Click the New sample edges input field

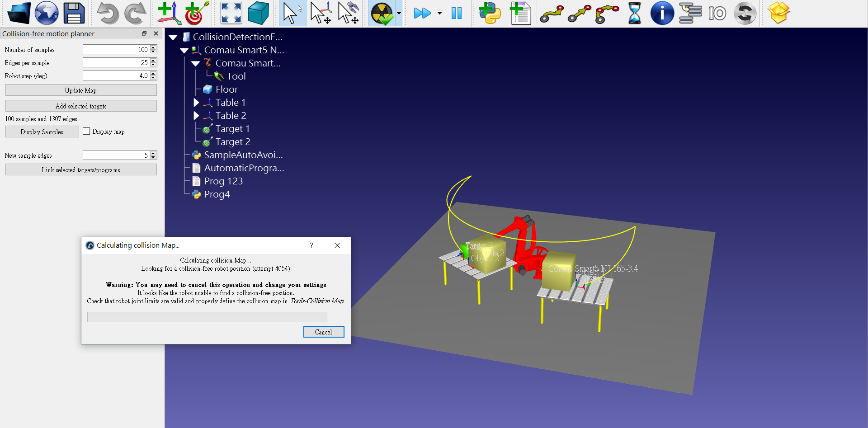pyautogui.click(x=116, y=155)
